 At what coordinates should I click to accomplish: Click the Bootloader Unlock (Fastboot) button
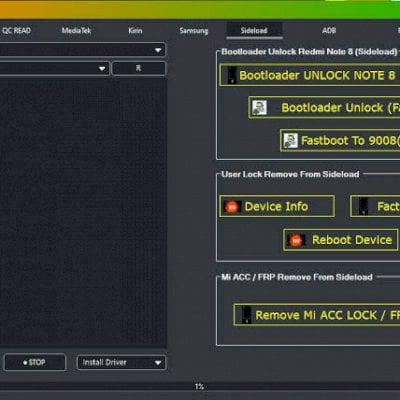(324, 108)
